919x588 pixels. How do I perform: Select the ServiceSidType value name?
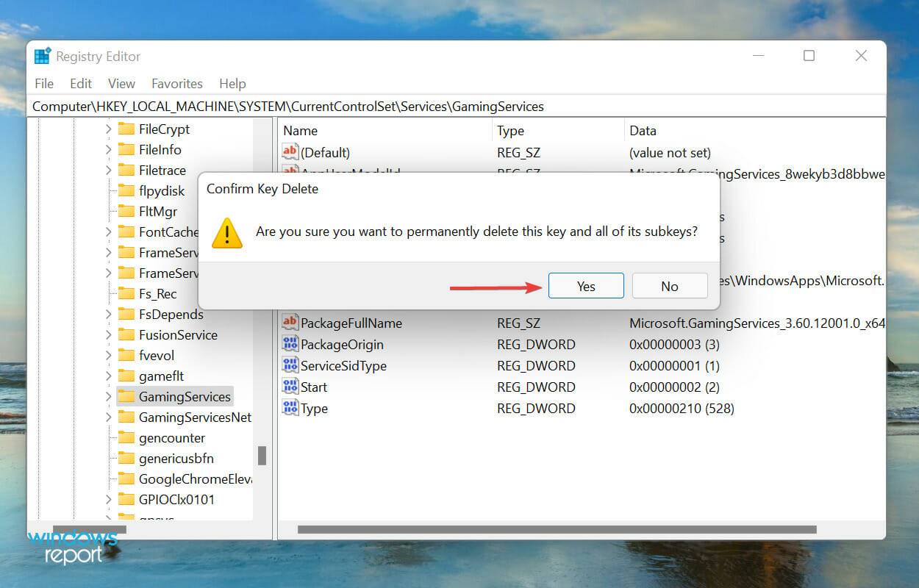pyautogui.click(x=343, y=365)
